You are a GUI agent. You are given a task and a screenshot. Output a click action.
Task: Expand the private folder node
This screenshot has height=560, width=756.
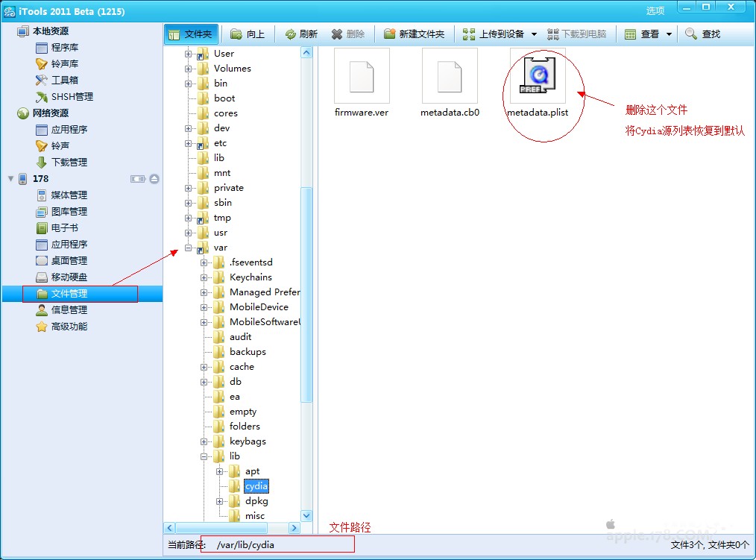(x=188, y=189)
